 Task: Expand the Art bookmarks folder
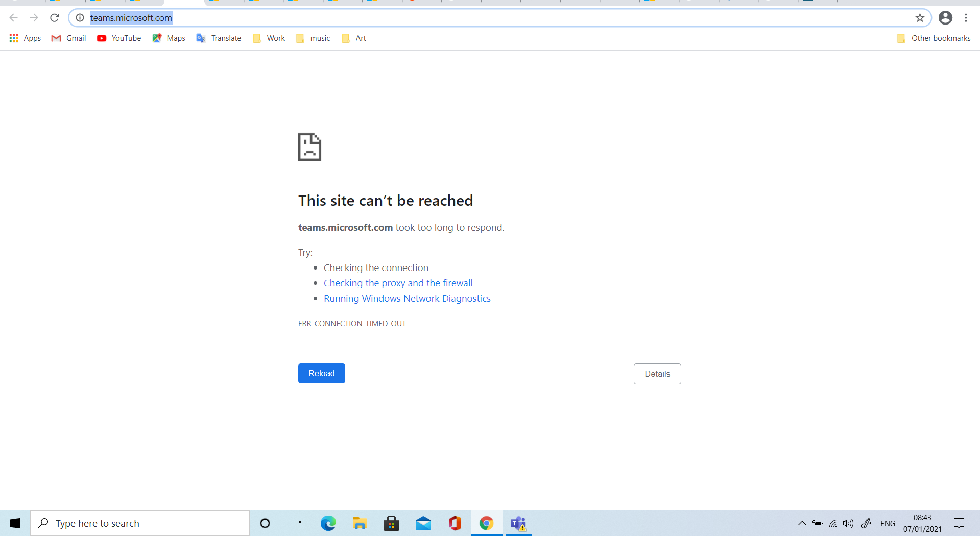tap(353, 38)
